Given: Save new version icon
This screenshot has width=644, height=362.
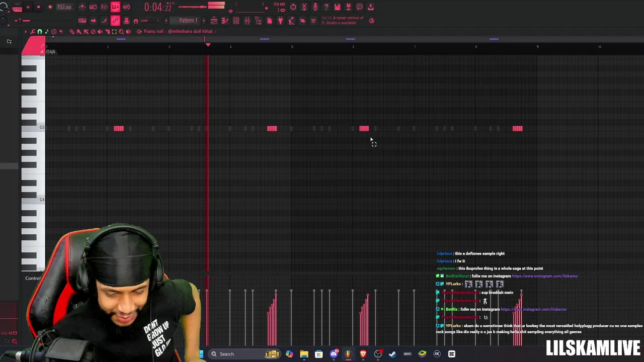Looking at the screenshot, I should click(x=348, y=7).
